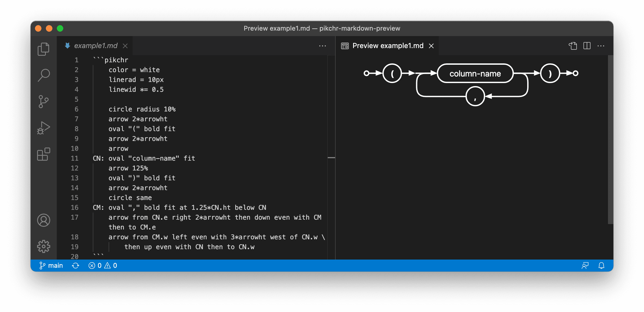Close the Preview example1.md tab
644x312 pixels.
[x=431, y=46]
